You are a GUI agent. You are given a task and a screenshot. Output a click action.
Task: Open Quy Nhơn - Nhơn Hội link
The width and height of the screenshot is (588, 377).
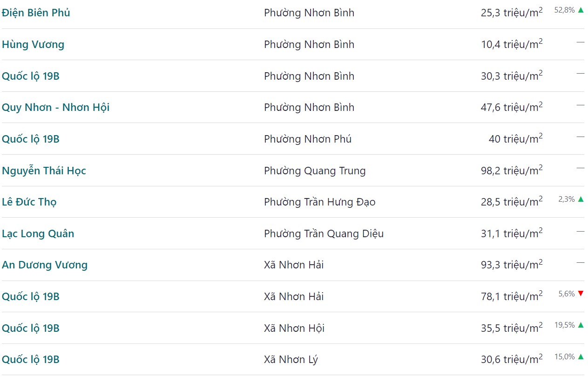(55, 107)
